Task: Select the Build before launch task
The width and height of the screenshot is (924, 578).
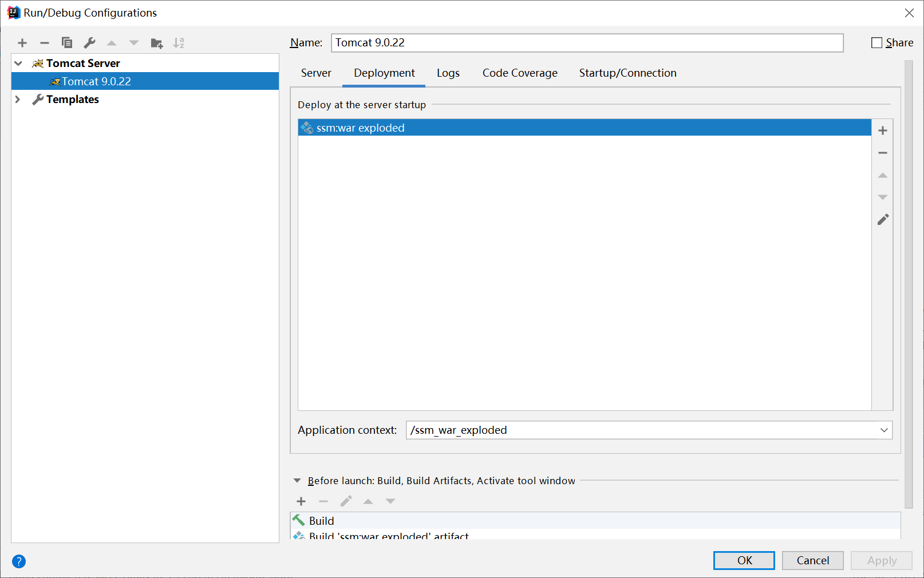Action: point(595,520)
